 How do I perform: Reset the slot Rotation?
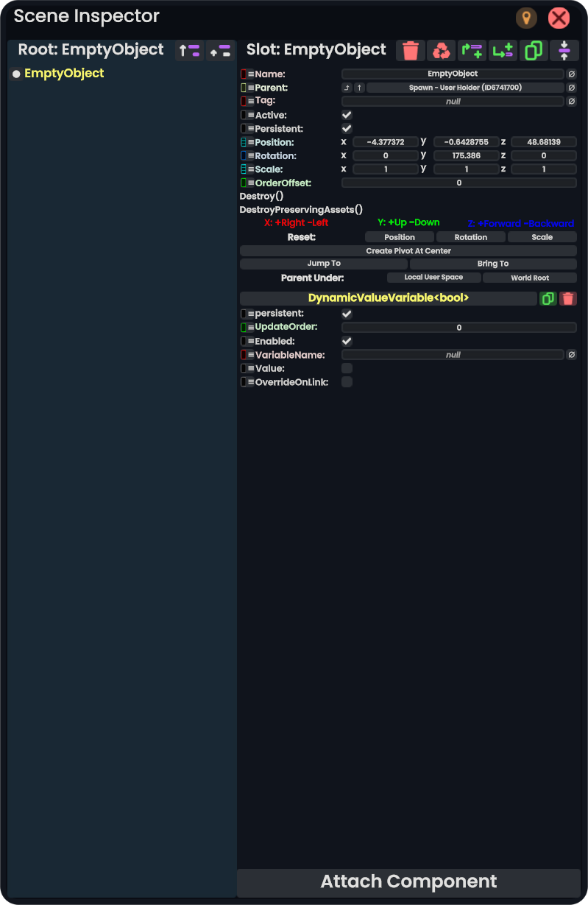(x=471, y=237)
